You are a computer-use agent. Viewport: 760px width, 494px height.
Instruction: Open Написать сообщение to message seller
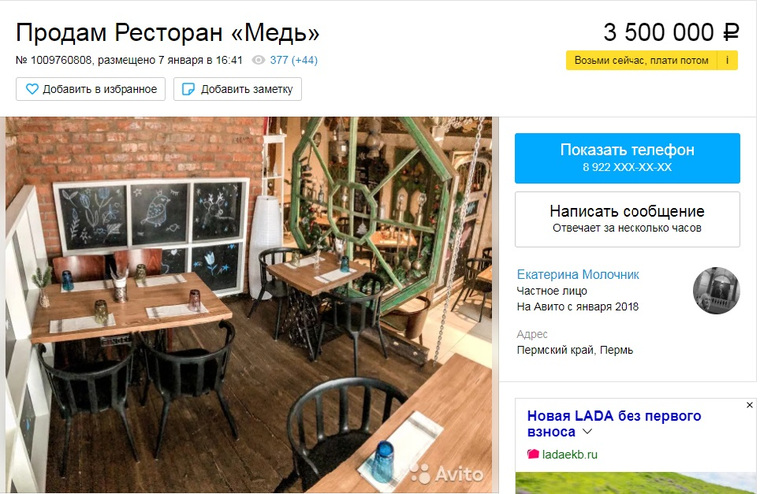click(x=627, y=219)
